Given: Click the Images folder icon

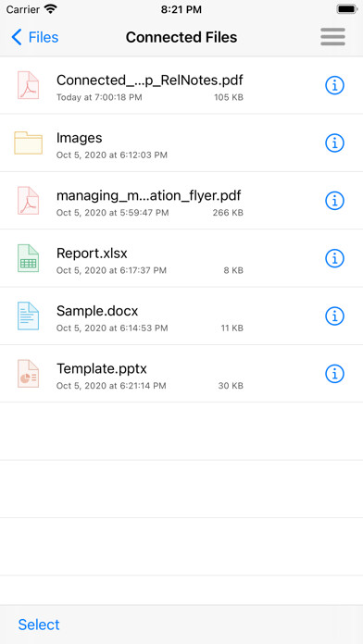Looking at the screenshot, I should pyautogui.click(x=29, y=142).
